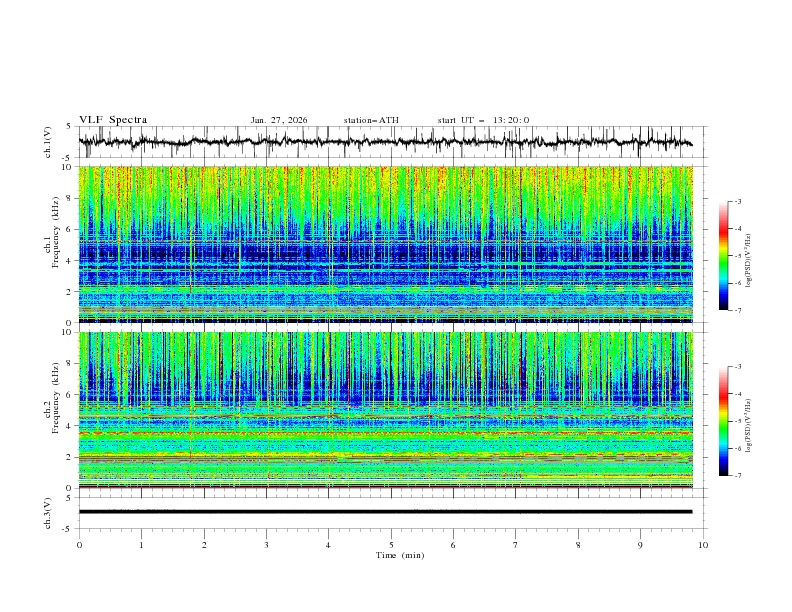792x612 pixels.
Task: Click the 'ch.1(V)' waveform axis label
Action: [48, 142]
